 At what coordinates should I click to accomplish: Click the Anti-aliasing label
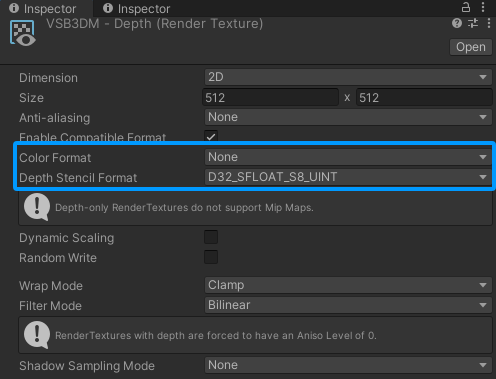(x=54, y=118)
